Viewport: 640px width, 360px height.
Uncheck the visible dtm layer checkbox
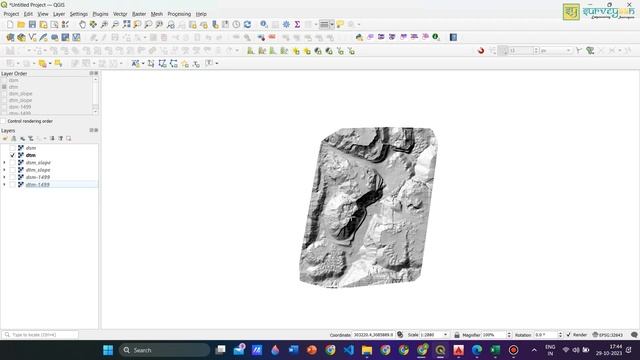point(12,155)
